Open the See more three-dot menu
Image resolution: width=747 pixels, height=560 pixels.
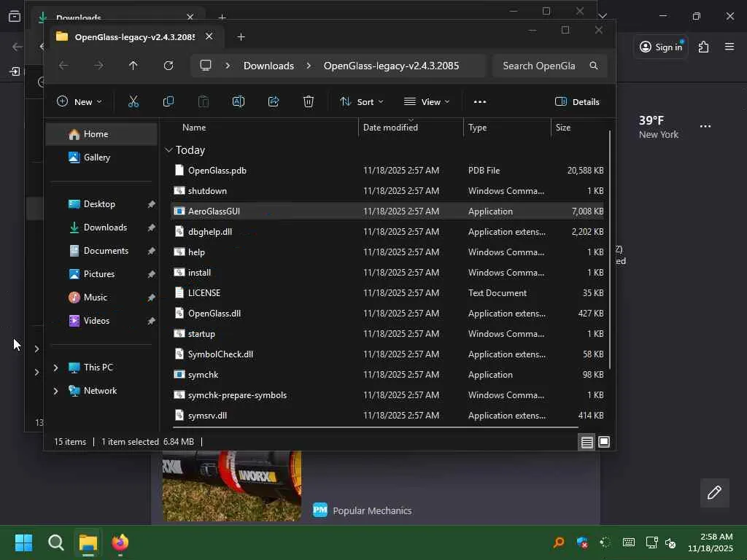coord(480,102)
